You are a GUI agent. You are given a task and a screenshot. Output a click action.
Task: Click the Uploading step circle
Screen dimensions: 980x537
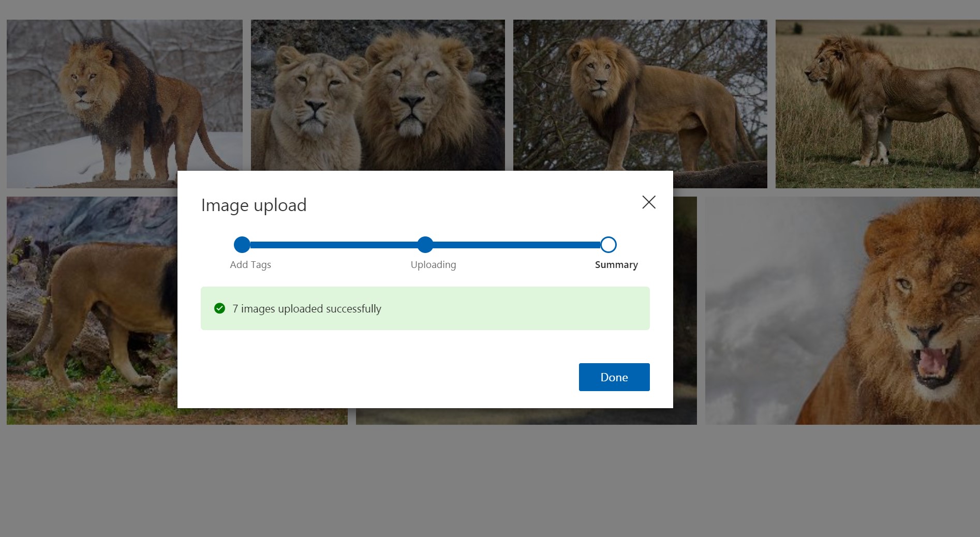(425, 245)
